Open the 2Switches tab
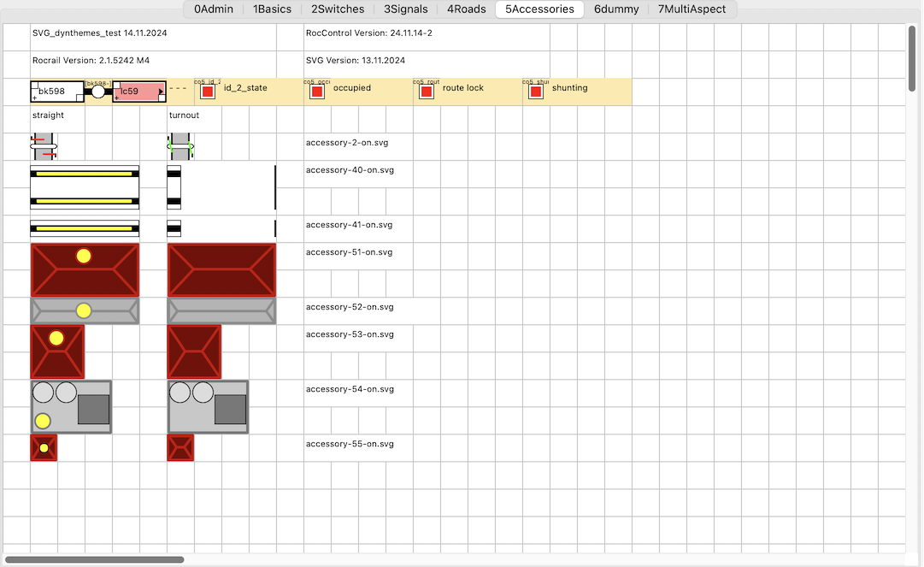This screenshot has width=924, height=567. [337, 9]
